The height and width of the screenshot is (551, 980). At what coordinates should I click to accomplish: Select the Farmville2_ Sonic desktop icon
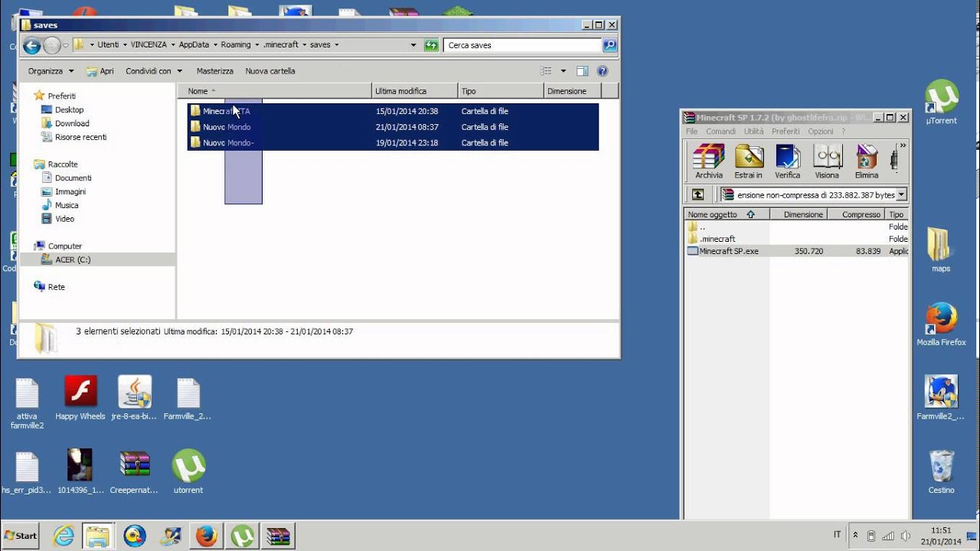[x=941, y=398]
